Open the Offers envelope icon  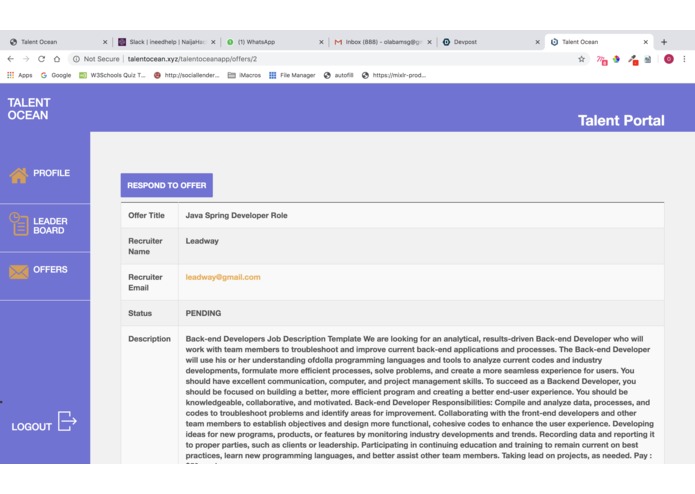pyautogui.click(x=19, y=272)
